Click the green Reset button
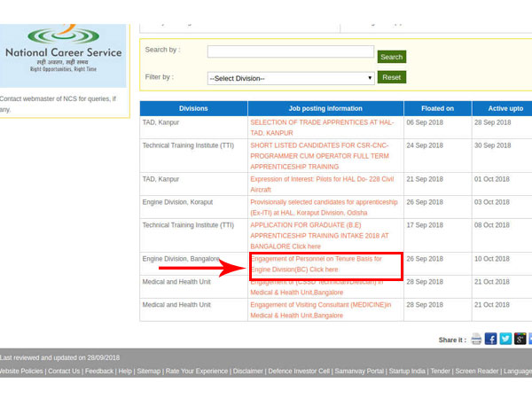This screenshot has height=399, width=532. pos(392,77)
